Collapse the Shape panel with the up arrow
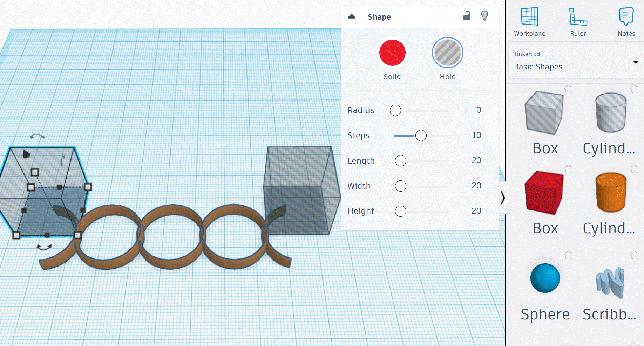This screenshot has height=346, width=644. click(352, 16)
